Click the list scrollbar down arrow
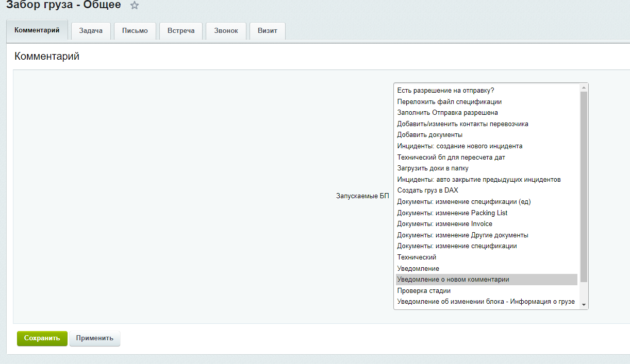Screen dimensions: 630x364 [584, 305]
